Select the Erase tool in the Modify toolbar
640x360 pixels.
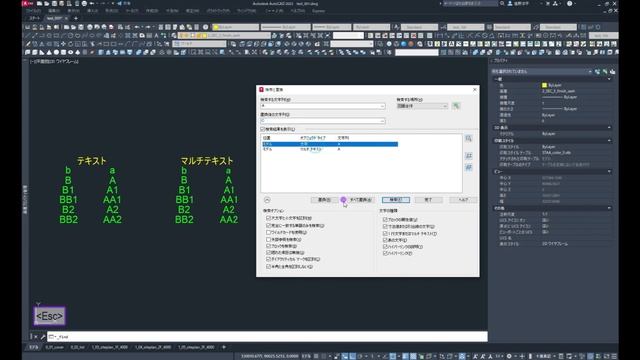tap(27, 44)
